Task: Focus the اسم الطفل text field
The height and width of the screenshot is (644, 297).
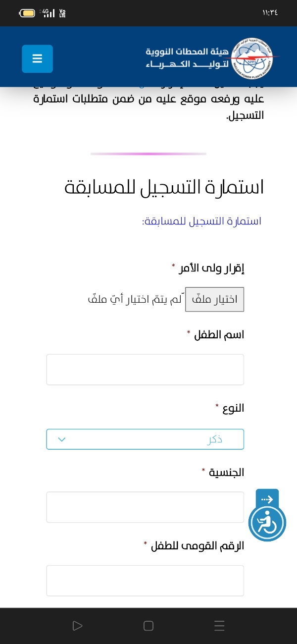Action: point(145,370)
